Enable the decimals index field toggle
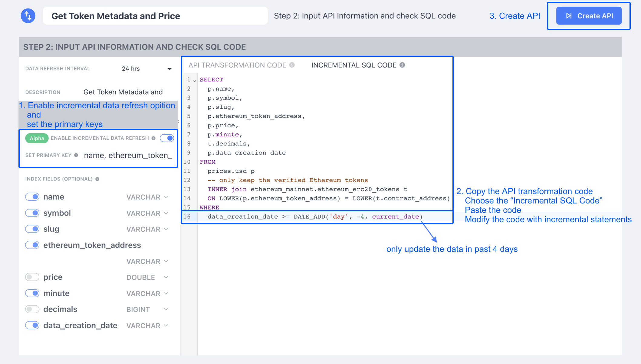This screenshot has width=641, height=364. click(x=32, y=309)
